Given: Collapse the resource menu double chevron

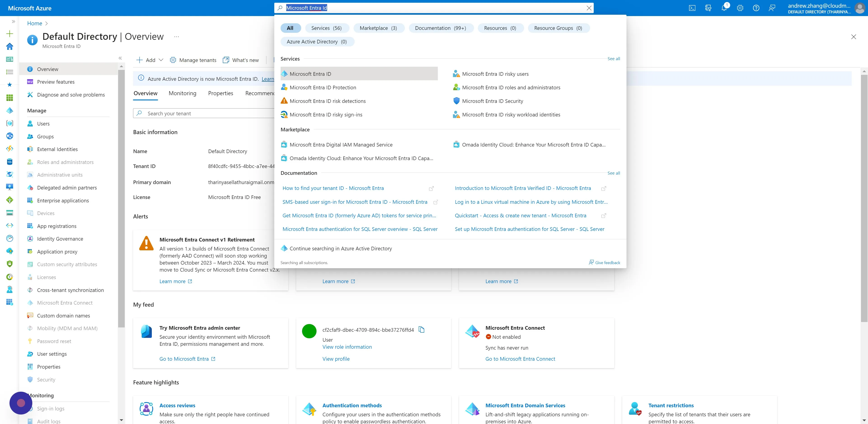Looking at the screenshot, I should [120, 58].
